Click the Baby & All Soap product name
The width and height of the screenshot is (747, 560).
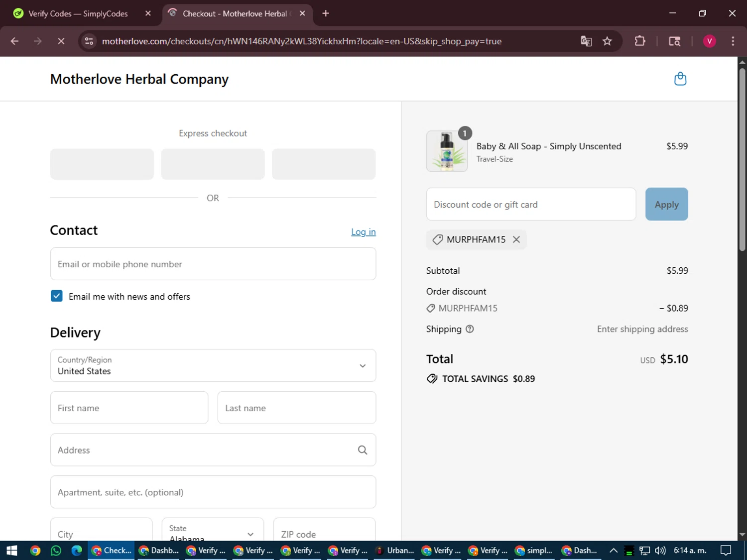(x=549, y=146)
